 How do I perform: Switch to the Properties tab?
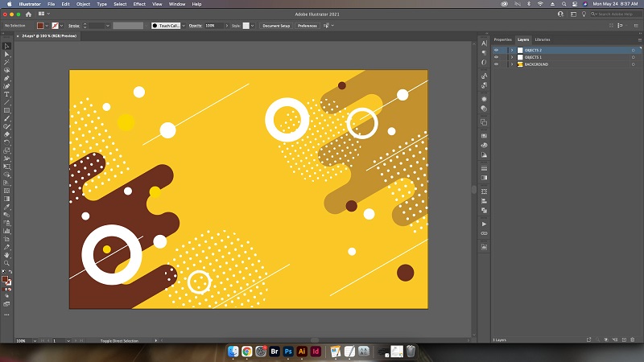coord(502,39)
